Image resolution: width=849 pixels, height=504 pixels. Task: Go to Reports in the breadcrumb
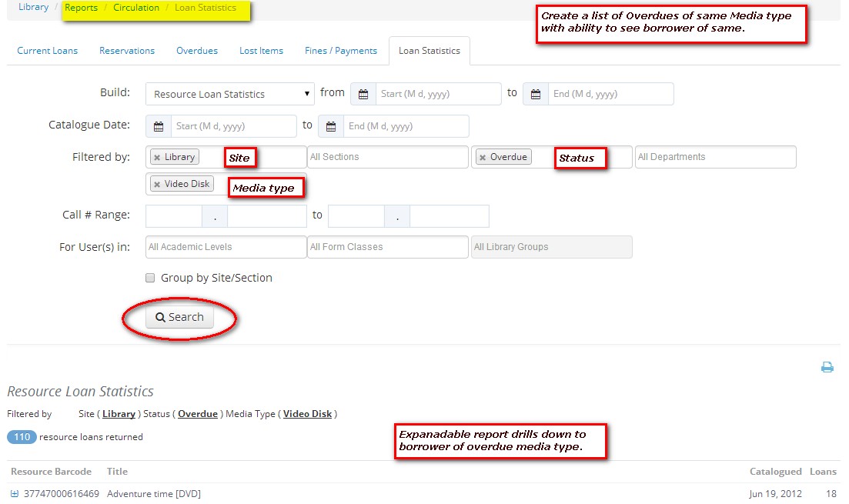(81, 8)
